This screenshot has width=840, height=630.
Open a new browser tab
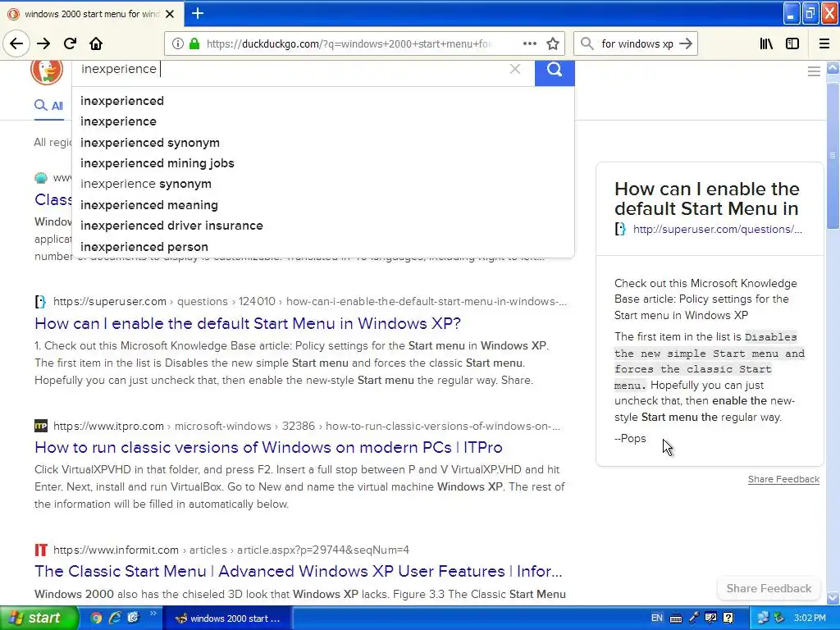tap(198, 13)
